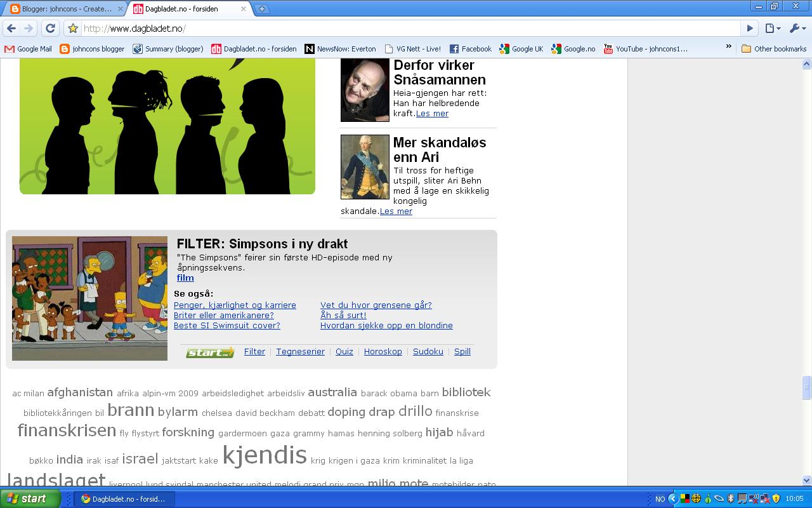Image resolution: width=812 pixels, height=508 pixels.
Task: Expand the hidden bookmarks chevron
Action: point(728,47)
